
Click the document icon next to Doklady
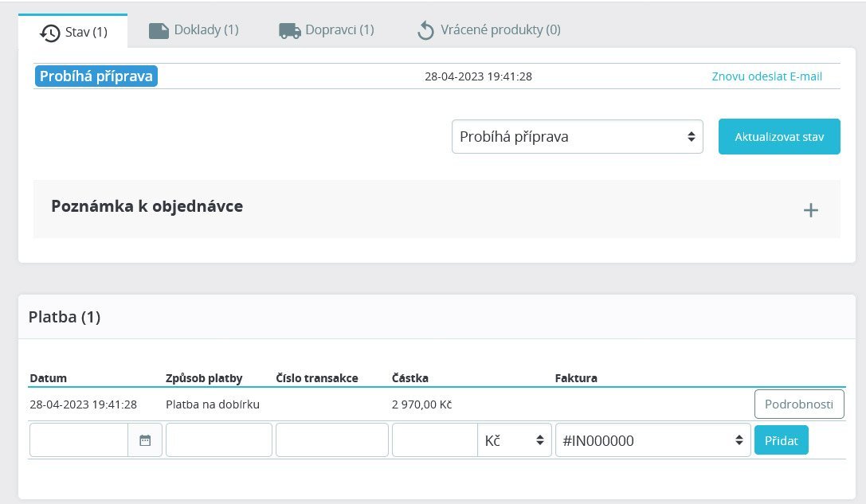[x=159, y=31]
